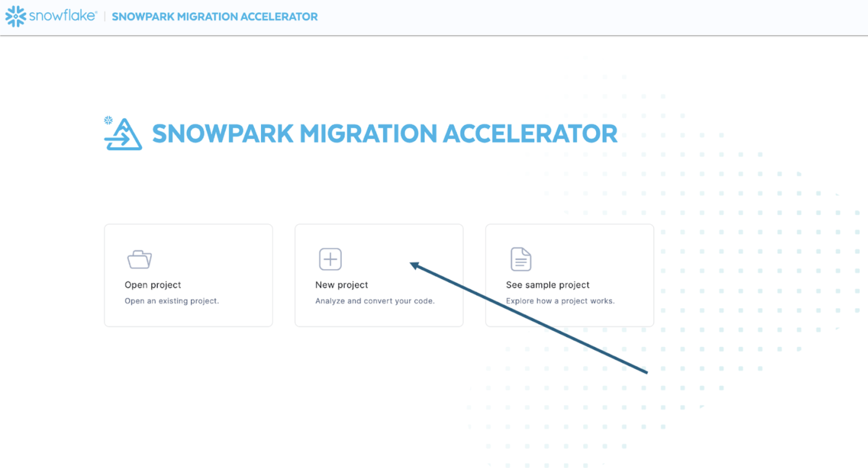Screen dimensions: 868x468
Task: Click the vertical divider beside the snowflake wordmark
Action: pyautogui.click(x=104, y=17)
